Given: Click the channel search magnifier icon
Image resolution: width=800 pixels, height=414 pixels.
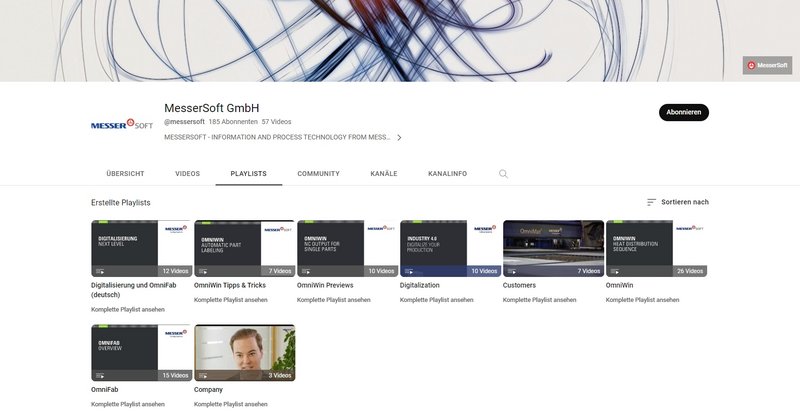Looking at the screenshot, I should (x=503, y=174).
